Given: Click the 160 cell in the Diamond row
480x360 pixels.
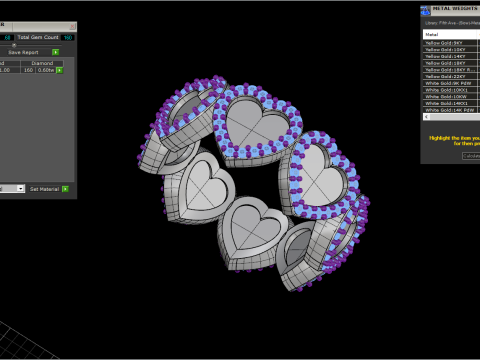Looking at the screenshot, I should [28, 70].
